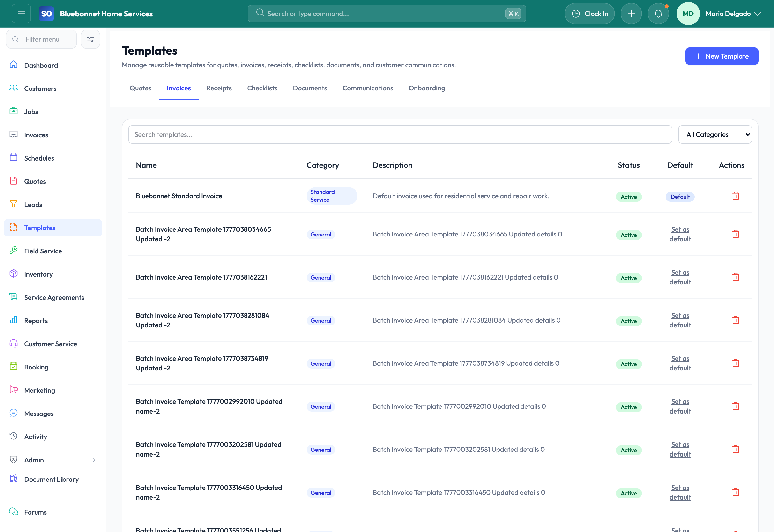The height and width of the screenshot is (532, 774).
Task: Click the Default badge on Bluebonnet invoice
Action: [680, 197]
